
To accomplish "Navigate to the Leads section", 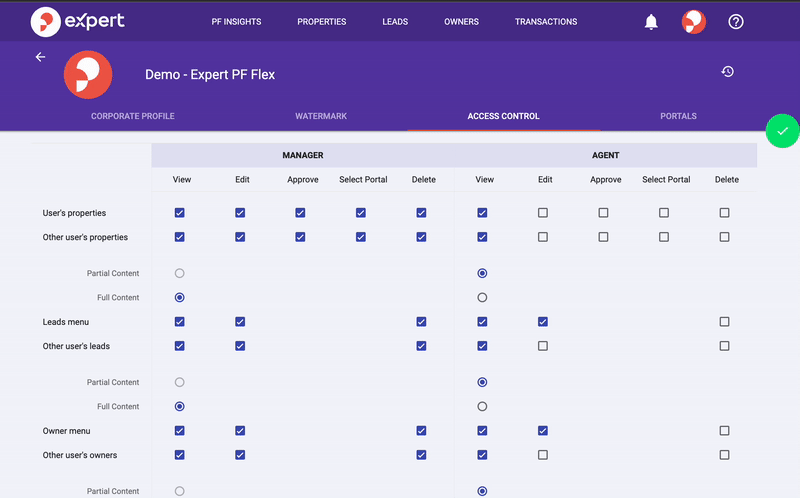I will (395, 22).
